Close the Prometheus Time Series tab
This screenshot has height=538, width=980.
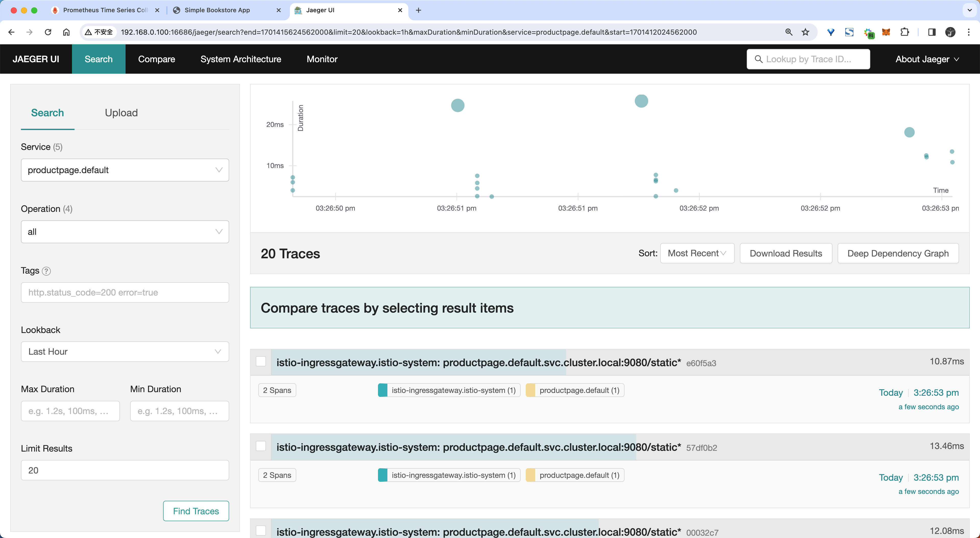157,10
